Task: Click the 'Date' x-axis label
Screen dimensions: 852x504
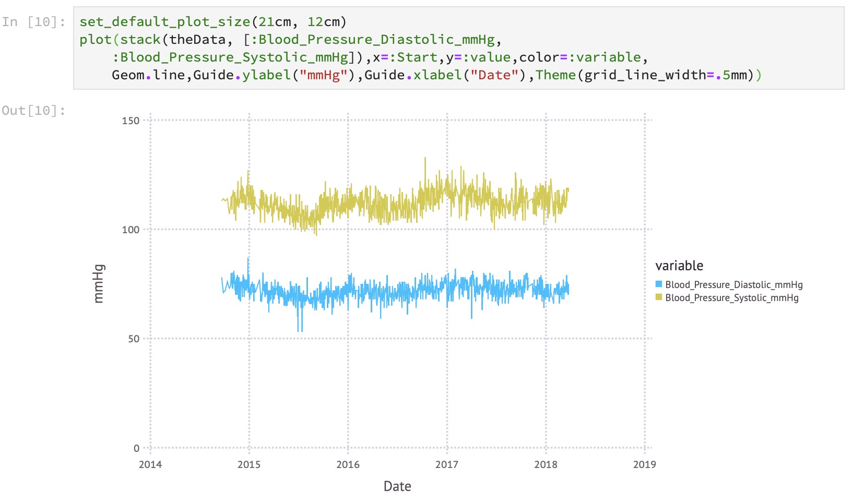Action: point(397,486)
